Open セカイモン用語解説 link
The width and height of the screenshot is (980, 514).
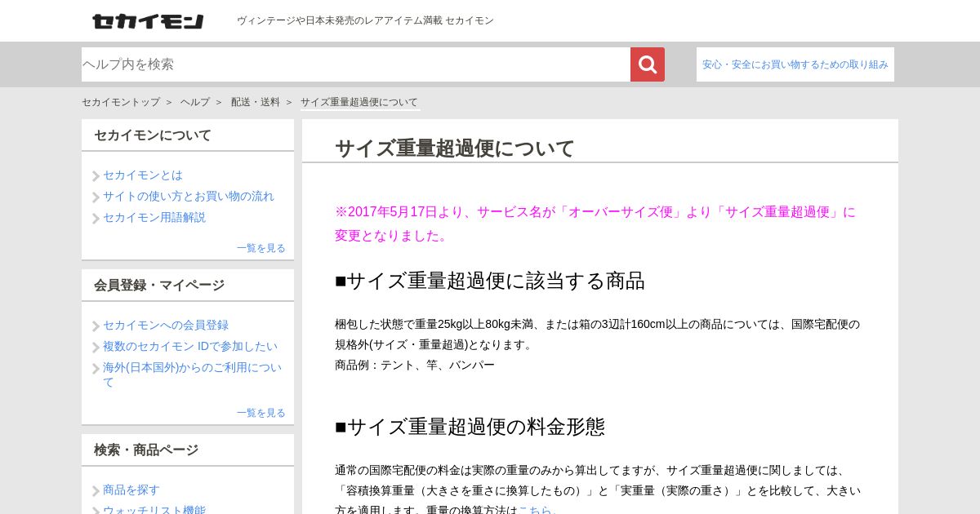tap(154, 217)
